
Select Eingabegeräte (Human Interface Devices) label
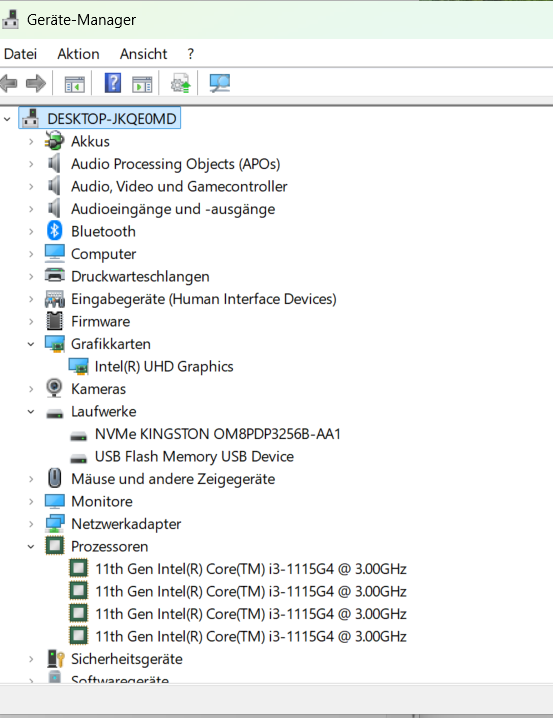pyautogui.click(x=204, y=299)
